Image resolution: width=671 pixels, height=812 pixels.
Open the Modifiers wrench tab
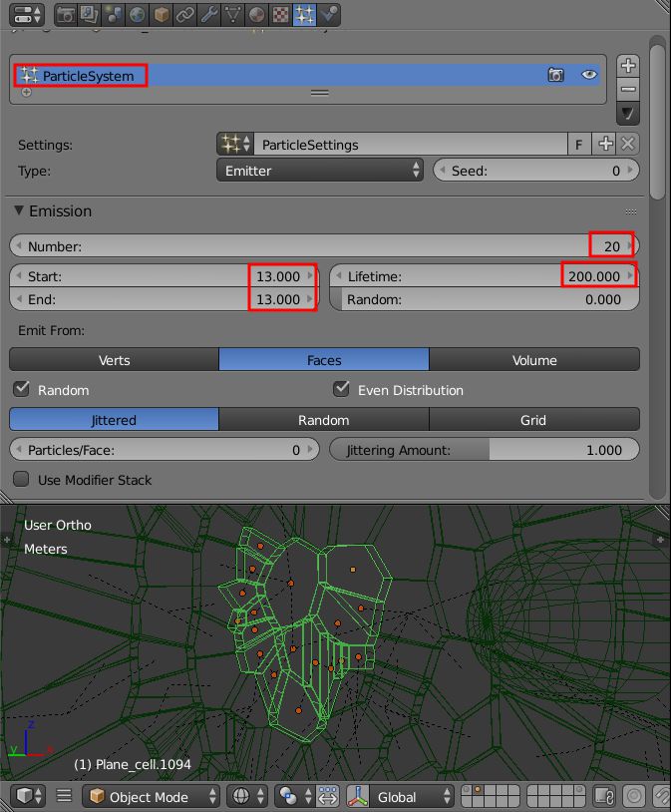pos(208,15)
